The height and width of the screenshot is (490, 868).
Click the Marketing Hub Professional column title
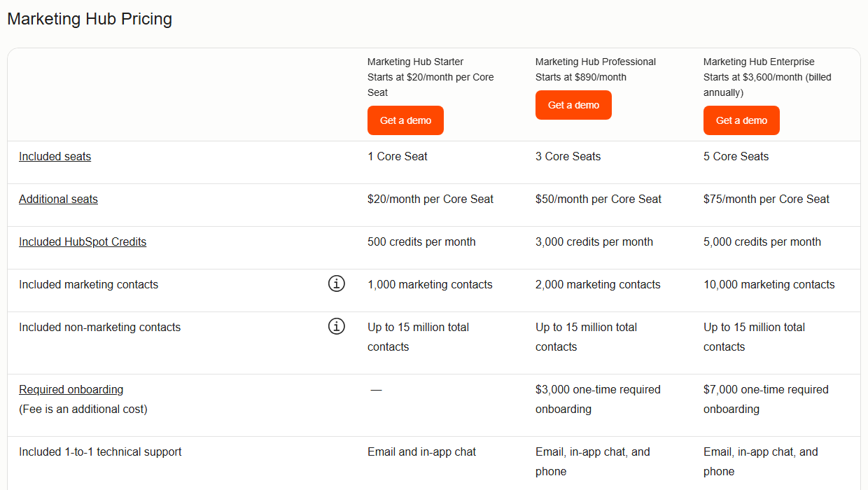(596, 62)
